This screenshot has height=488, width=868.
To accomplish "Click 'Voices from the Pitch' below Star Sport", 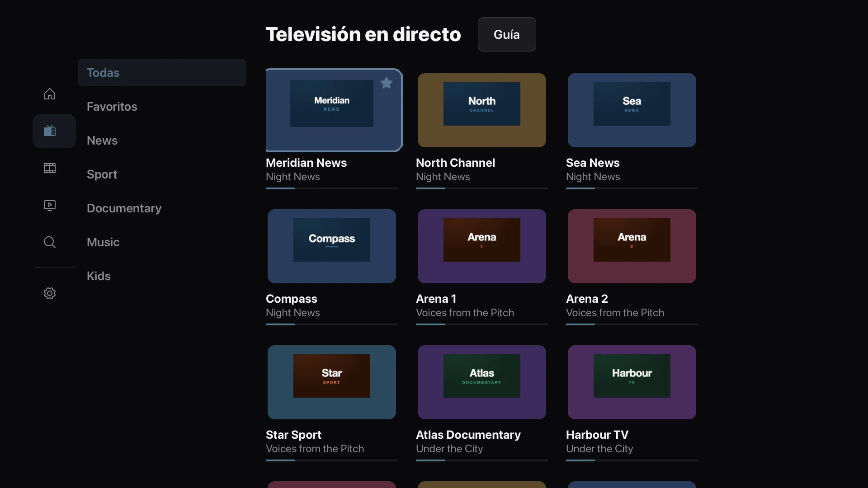I will 315,449.
